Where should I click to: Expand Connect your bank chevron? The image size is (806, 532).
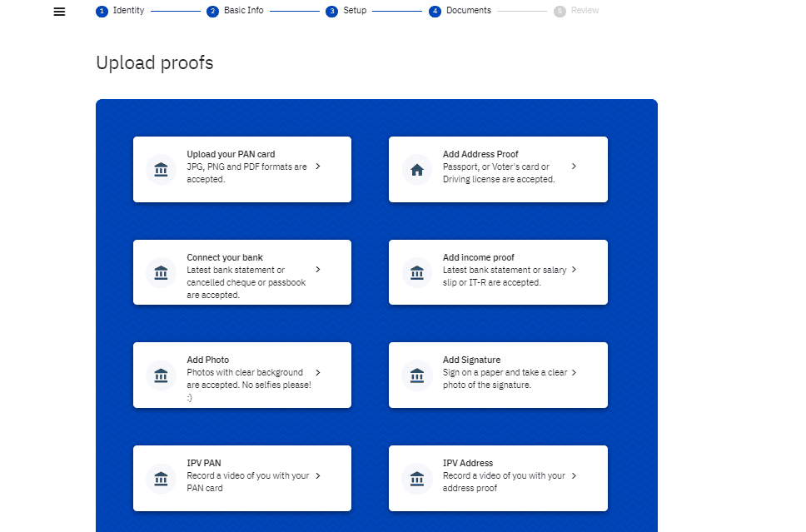tap(318, 270)
